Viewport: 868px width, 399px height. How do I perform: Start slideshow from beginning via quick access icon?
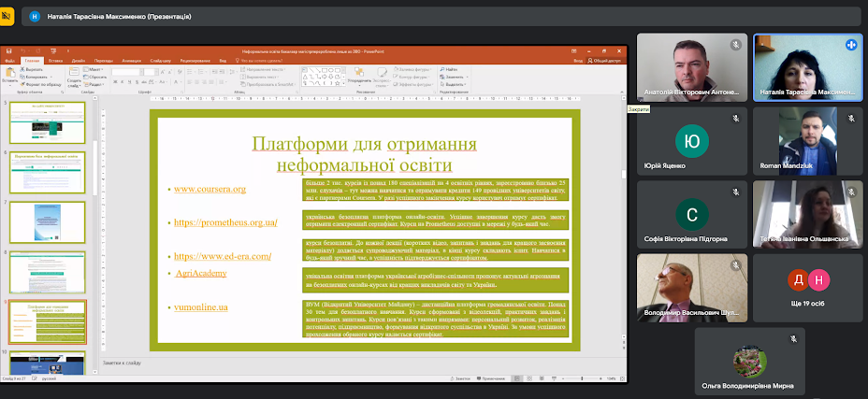(53, 51)
